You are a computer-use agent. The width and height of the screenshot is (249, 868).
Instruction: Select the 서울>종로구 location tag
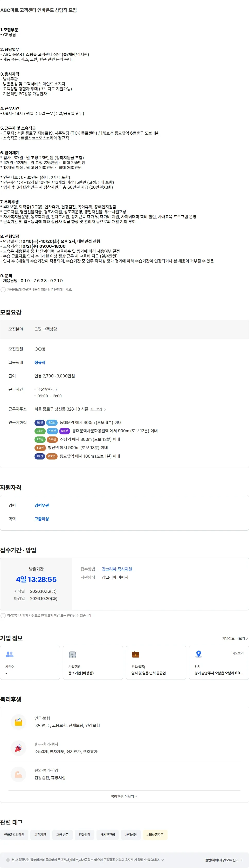[155, 835]
